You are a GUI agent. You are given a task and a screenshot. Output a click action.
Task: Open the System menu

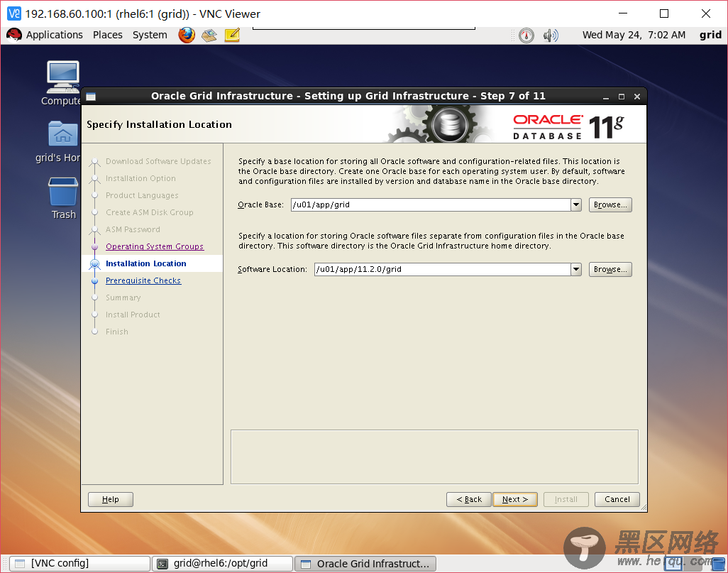[x=150, y=35]
